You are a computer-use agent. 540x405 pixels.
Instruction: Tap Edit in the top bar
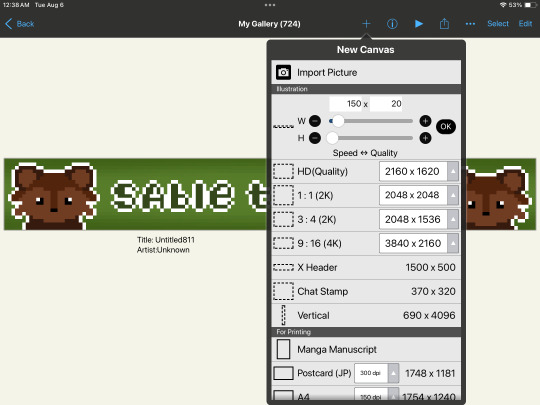point(525,24)
